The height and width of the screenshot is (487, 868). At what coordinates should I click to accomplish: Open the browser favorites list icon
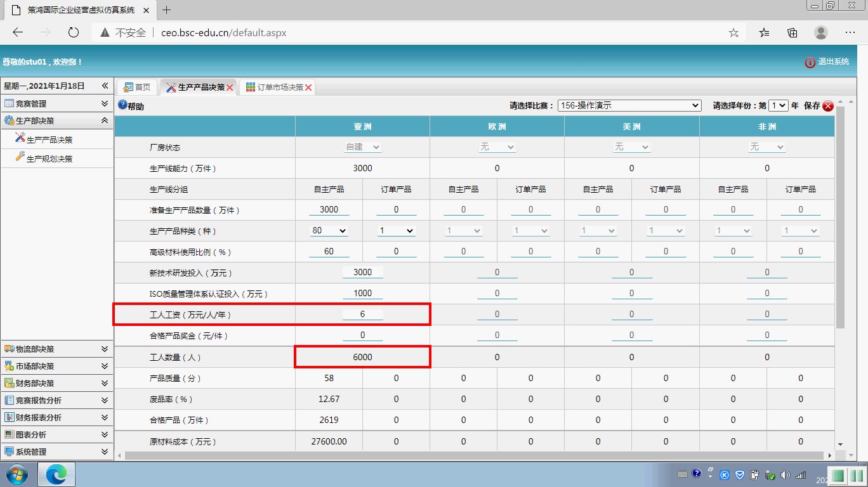pyautogui.click(x=765, y=32)
